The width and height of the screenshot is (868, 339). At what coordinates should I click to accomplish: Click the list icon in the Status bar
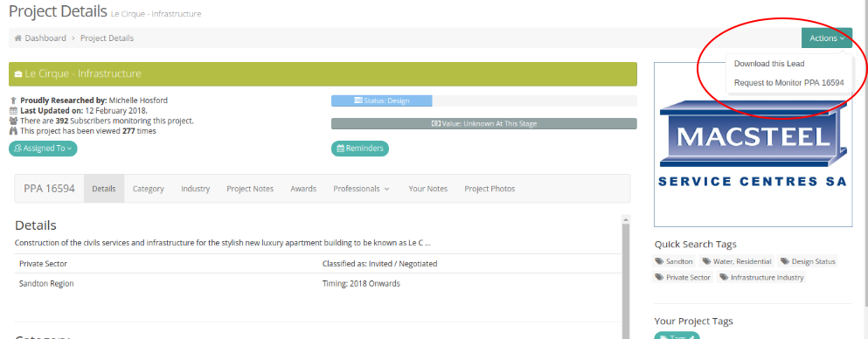[x=358, y=100]
